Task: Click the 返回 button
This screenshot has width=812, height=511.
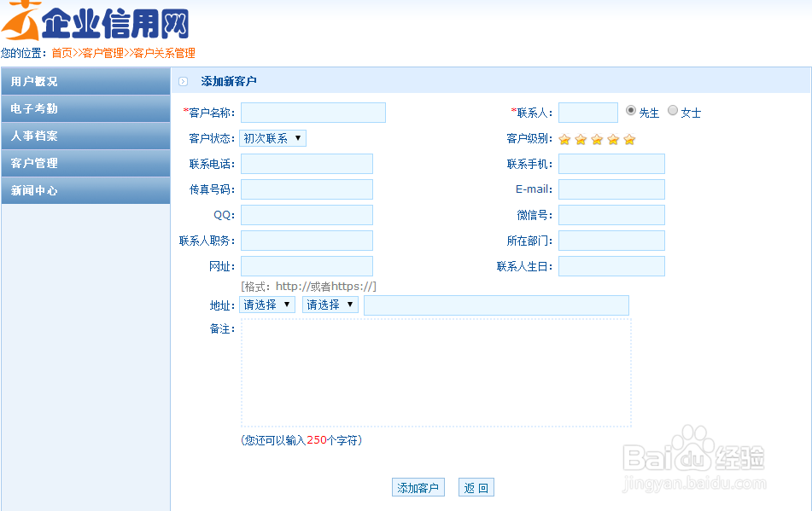Action: point(476,487)
